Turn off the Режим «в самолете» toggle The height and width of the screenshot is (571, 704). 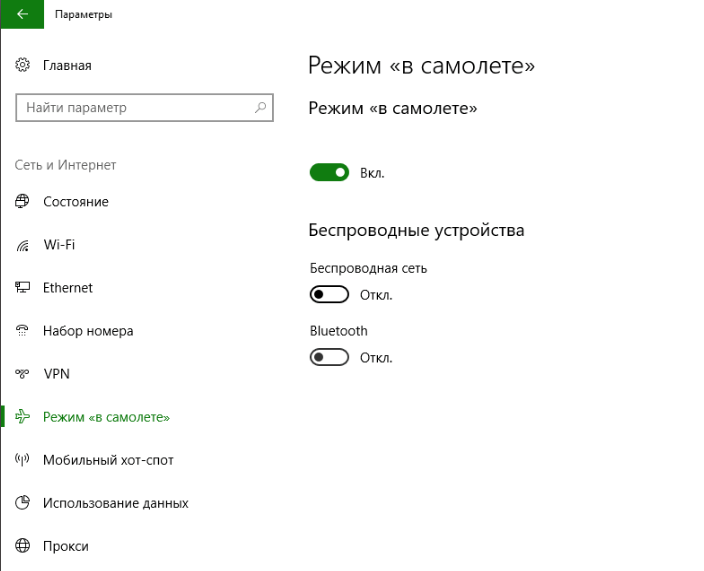329,172
